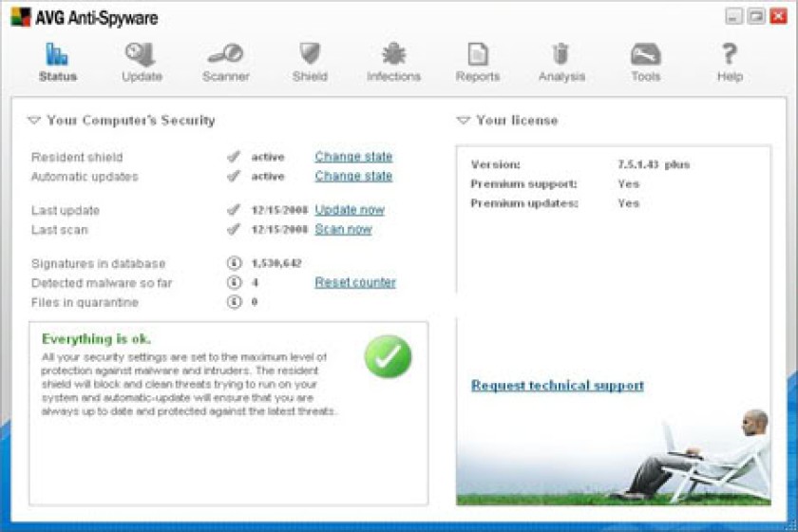Click the 'Last update' label
798x532 pixels.
click(x=66, y=210)
